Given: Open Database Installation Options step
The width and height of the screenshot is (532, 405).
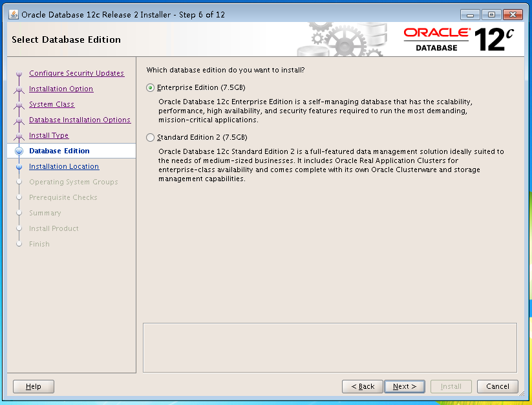Looking at the screenshot, I should coord(80,120).
